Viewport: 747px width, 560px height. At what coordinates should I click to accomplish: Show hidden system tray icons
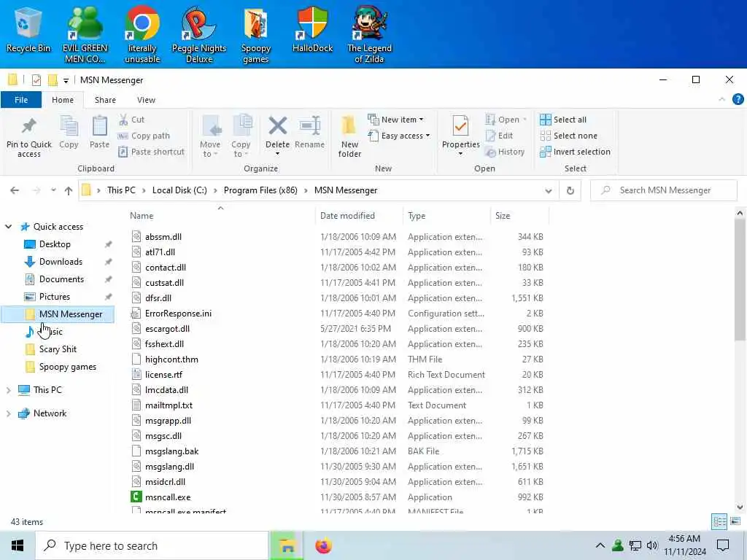click(600, 545)
